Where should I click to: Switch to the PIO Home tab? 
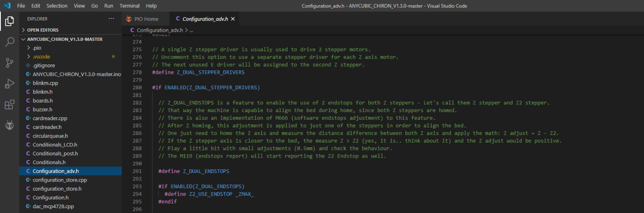coord(146,19)
